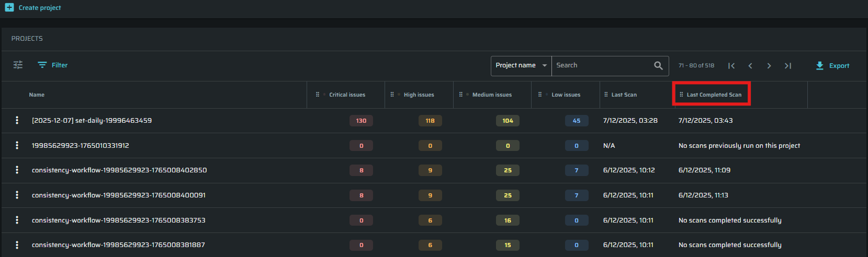Click the Export download icon

[820, 65]
